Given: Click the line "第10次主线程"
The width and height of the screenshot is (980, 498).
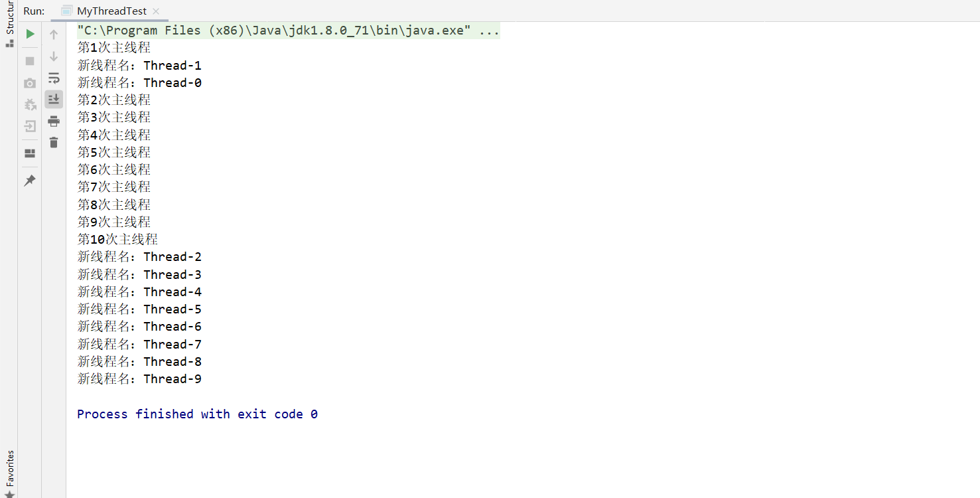Looking at the screenshot, I should pos(117,239).
